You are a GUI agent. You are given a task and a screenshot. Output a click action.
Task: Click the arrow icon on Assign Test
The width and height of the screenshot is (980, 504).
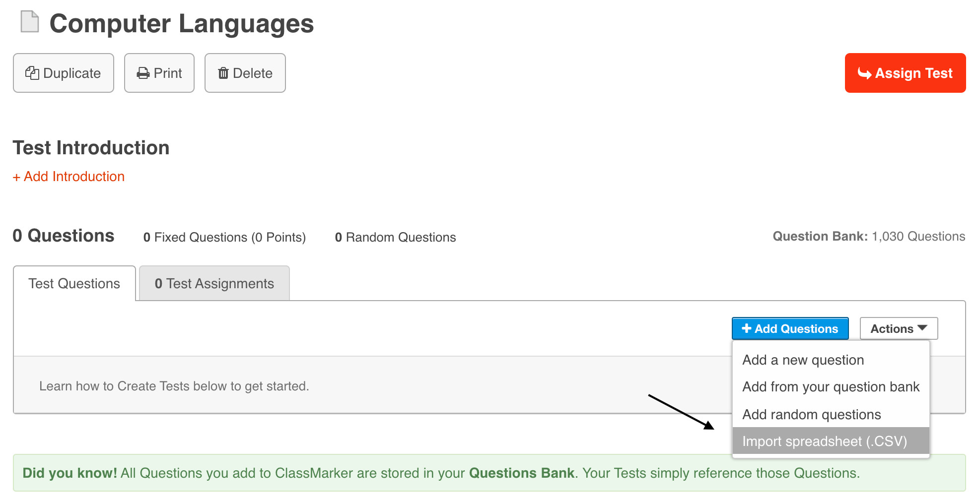(x=864, y=73)
